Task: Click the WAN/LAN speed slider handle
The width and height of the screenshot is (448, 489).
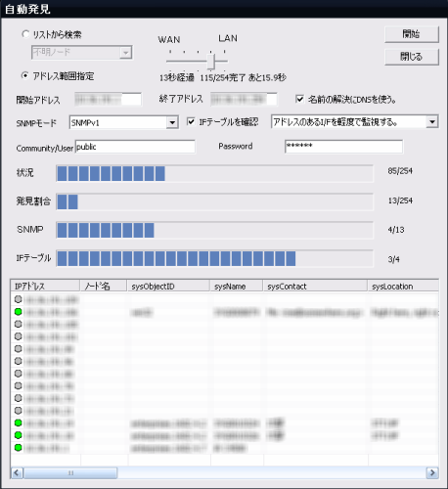Action: click(x=211, y=61)
